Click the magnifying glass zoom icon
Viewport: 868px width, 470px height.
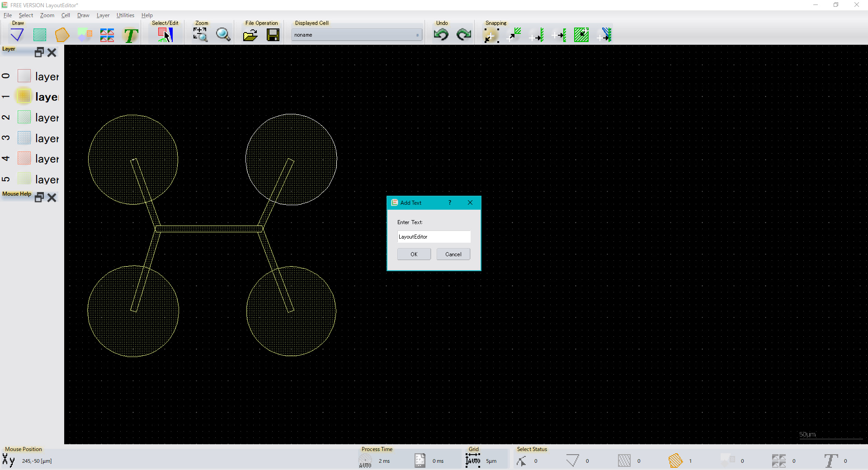pos(223,35)
